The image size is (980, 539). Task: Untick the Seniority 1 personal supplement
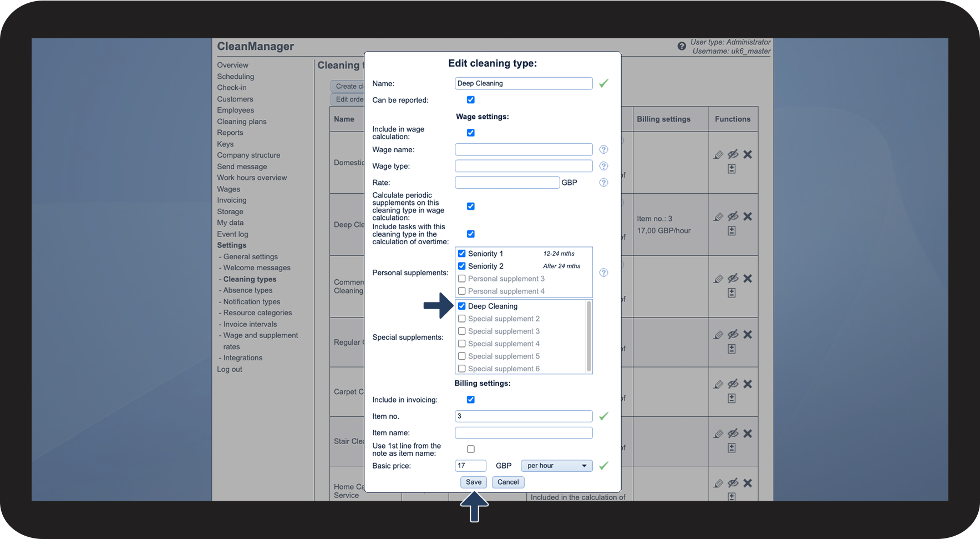coord(461,254)
